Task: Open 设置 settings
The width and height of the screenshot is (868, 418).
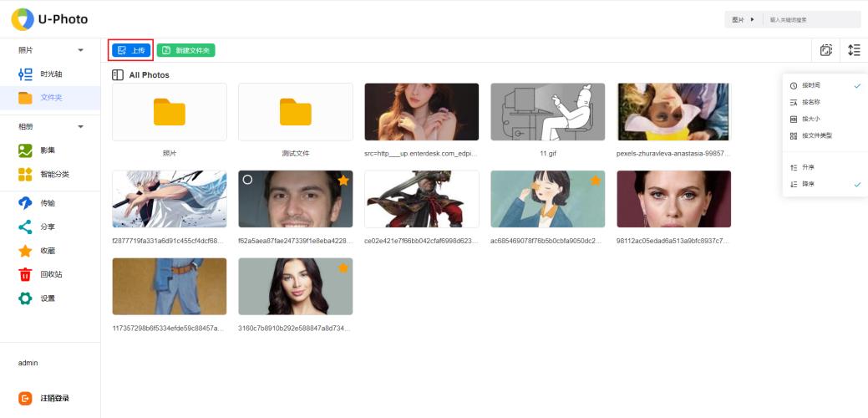Action: click(47, 298)
